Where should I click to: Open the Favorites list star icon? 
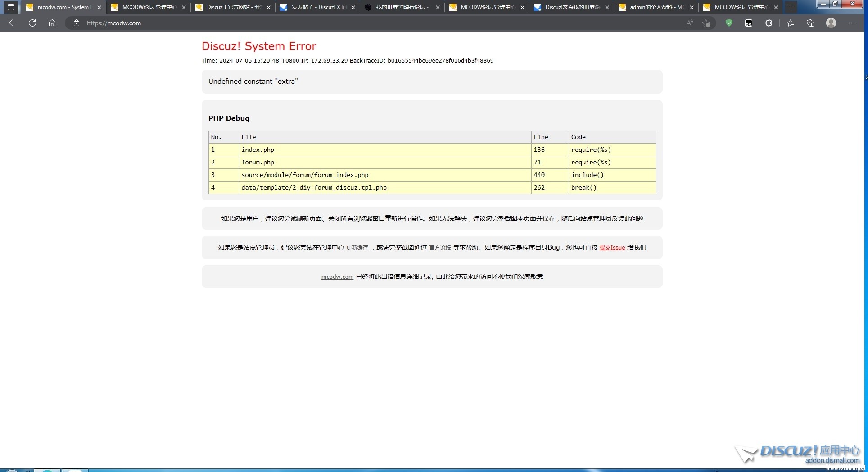[x=790, y=23]
